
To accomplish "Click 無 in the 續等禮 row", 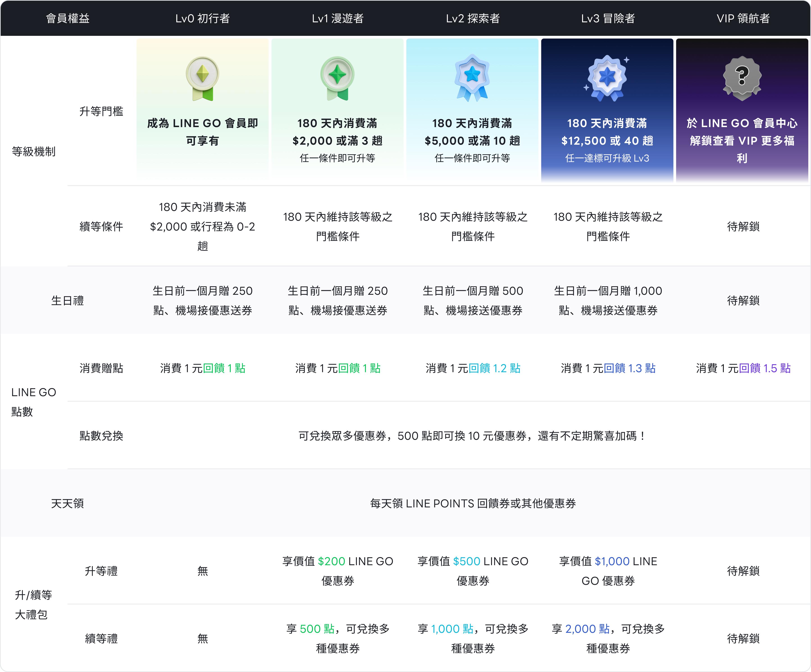I will click(202, 638).
